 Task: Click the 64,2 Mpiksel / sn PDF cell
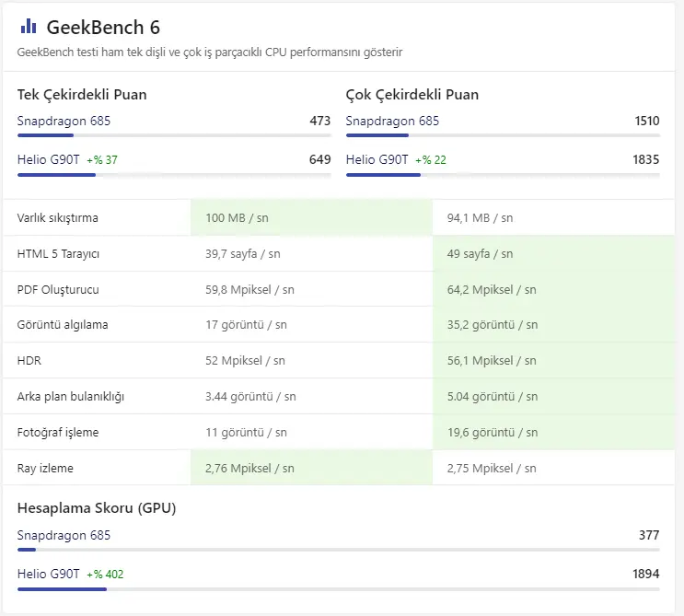click(553, 289)
